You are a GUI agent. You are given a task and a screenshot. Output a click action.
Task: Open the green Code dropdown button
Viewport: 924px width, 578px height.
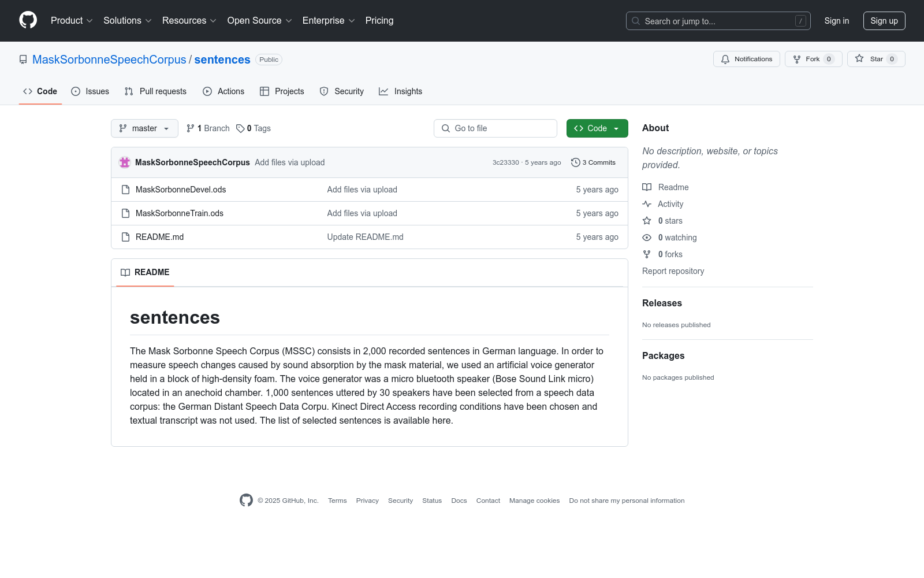pyautogui.click(x=597, y=128)
